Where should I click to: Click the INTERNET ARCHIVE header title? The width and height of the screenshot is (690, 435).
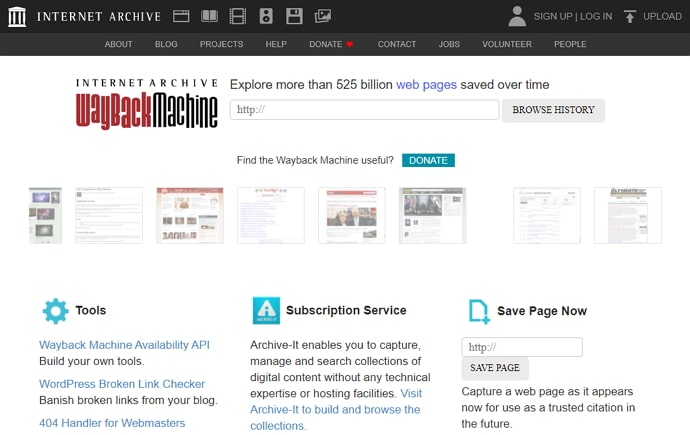pyautogui.click(x=99, y=17)
